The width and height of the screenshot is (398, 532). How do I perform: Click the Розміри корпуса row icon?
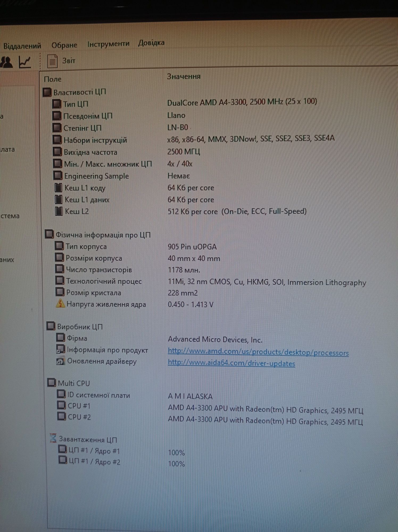(60, 257)
